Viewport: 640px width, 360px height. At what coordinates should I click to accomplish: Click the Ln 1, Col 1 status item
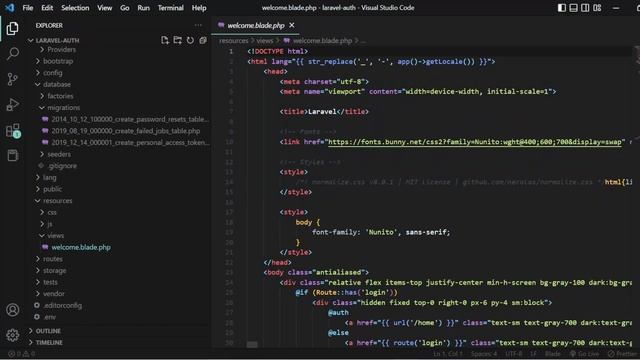[448, 354]
